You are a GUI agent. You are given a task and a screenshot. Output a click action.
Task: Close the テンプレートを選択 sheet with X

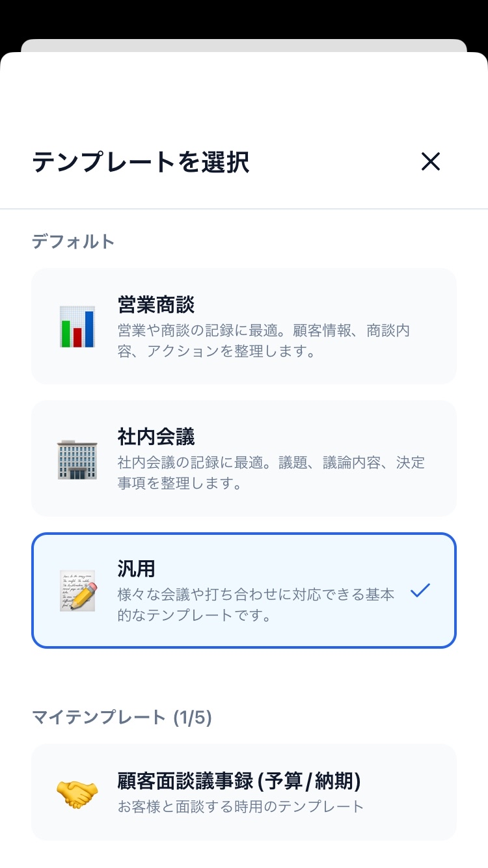point(431,161)
